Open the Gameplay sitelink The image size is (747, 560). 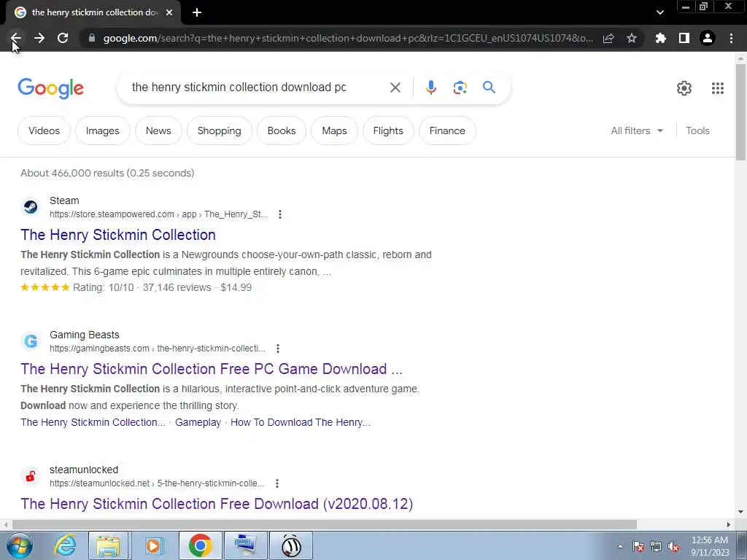click(198, 422)
